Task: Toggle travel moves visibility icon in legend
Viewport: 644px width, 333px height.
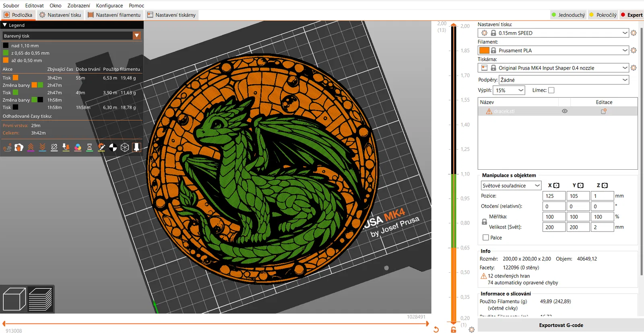Action: (7, 148)
